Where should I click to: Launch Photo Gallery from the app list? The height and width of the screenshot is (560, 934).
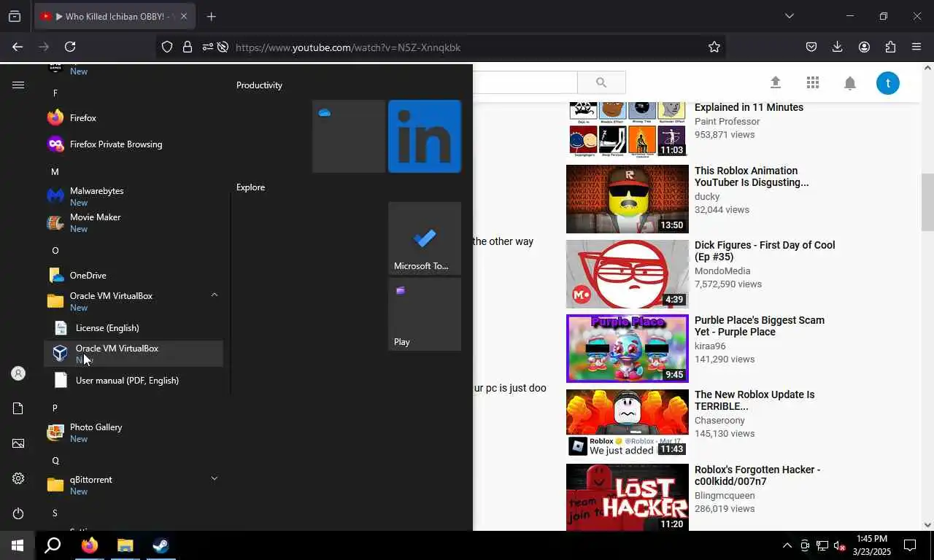coord(134,432)
